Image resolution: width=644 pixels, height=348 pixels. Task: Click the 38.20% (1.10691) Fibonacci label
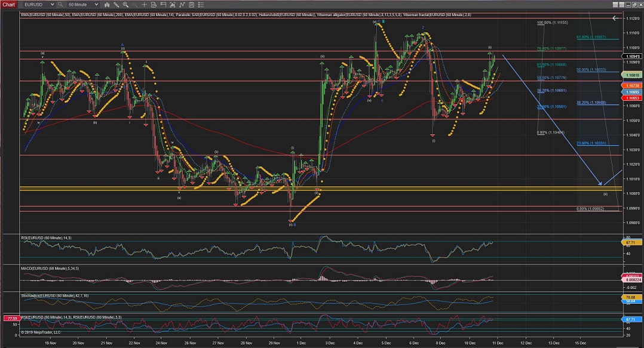click(x=551, y=91)
